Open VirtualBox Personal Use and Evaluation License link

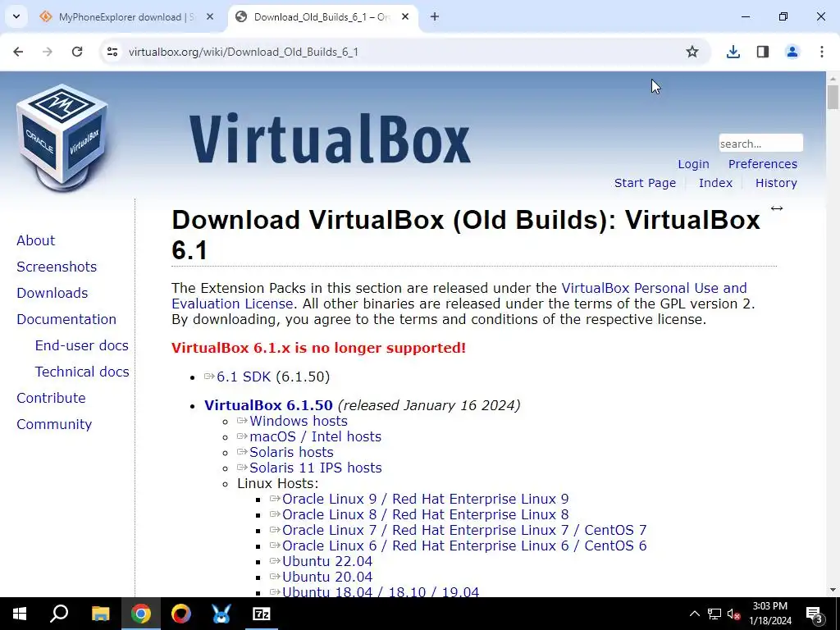tap(654, 288)
